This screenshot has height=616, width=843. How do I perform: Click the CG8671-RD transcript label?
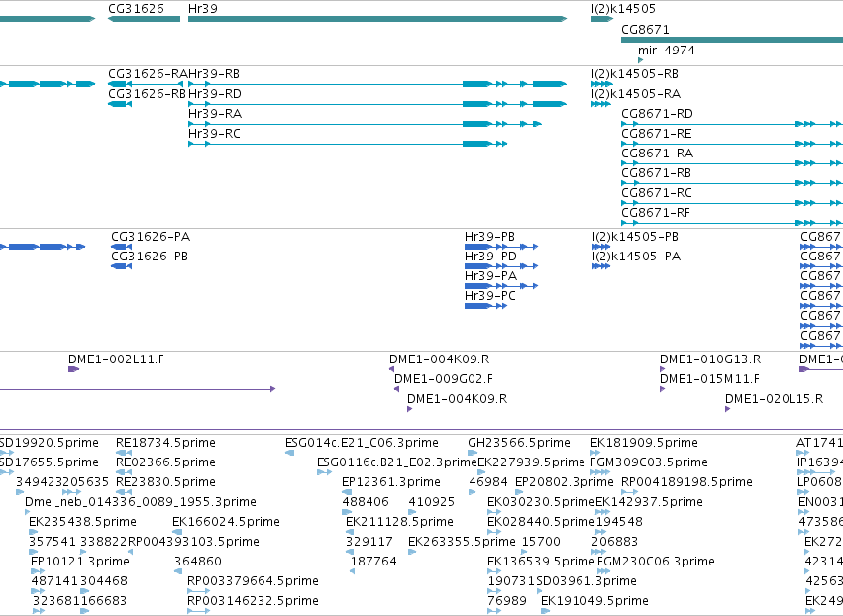(x=657, y=114)
